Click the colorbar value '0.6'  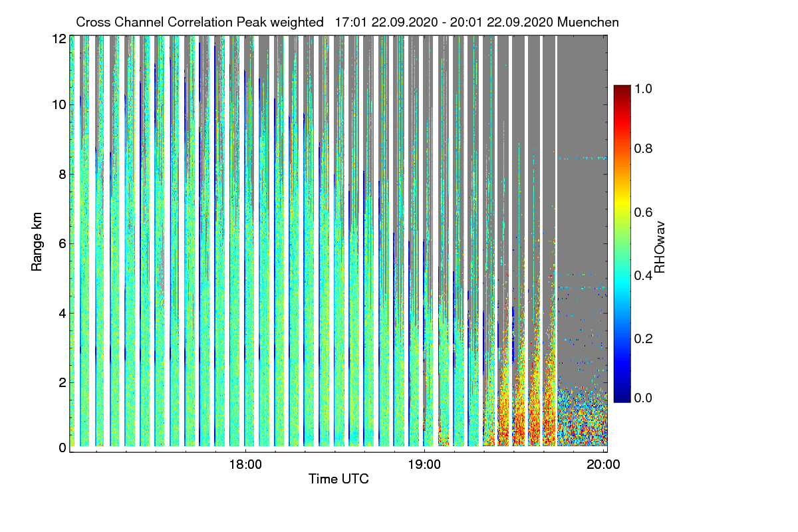coord(642,212)
